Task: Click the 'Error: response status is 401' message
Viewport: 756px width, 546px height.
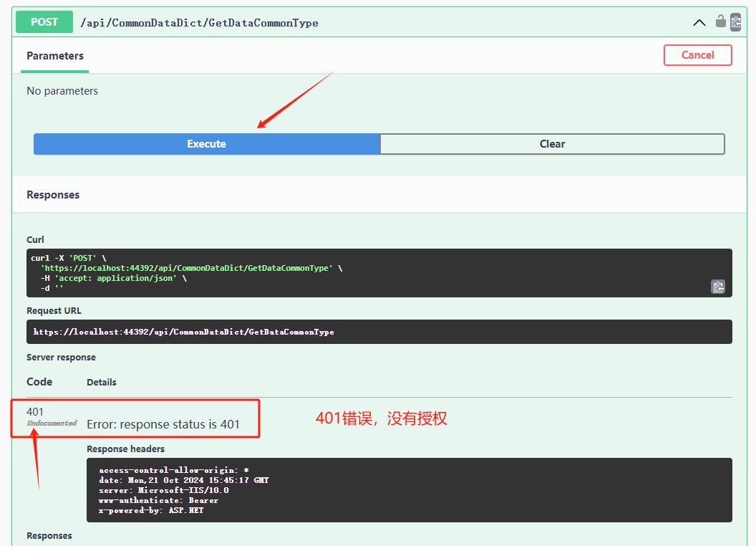Action: point(163,424)
